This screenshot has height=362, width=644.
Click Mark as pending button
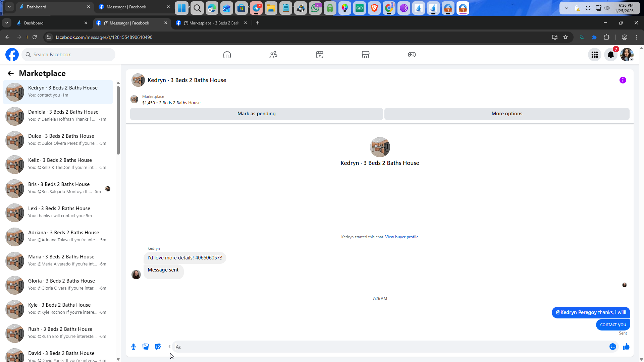point(257,114)
